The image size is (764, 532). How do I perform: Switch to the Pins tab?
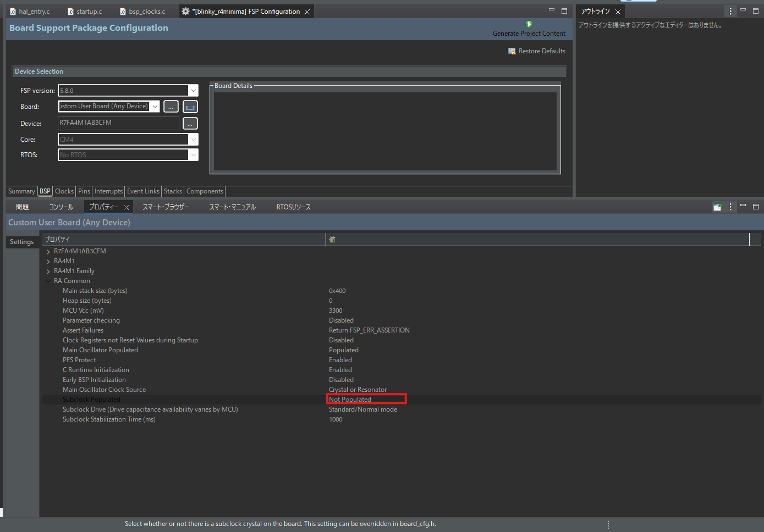point(84,191)
